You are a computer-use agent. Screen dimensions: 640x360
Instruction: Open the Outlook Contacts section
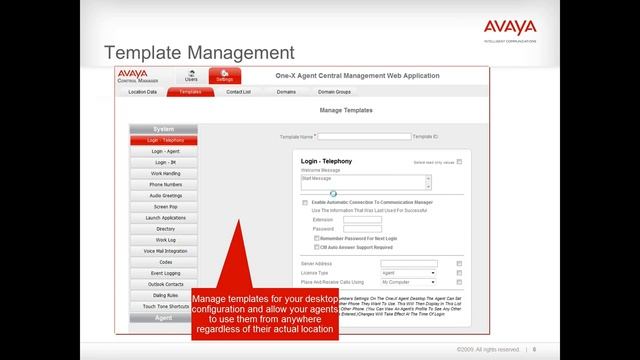(x=164, y=284)
